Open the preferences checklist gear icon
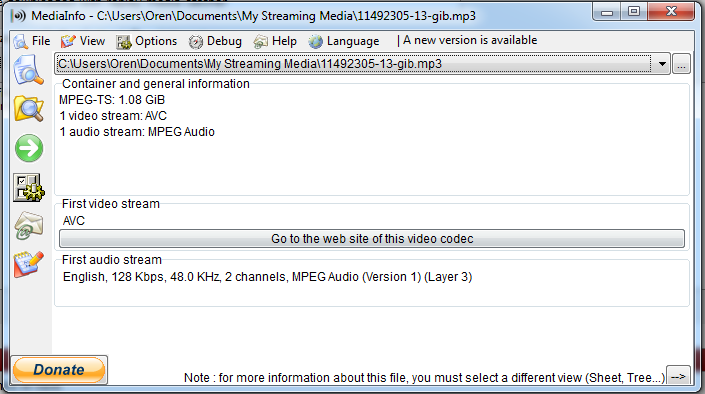Image resolution: width=705 pixels, height=394 pixels. click(x=29, y=187)
